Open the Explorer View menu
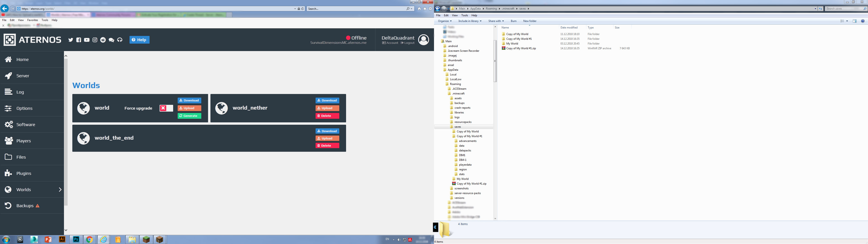The height and width of the screenshot is (244, 868). pyautogui.click(x=455, y=16)
